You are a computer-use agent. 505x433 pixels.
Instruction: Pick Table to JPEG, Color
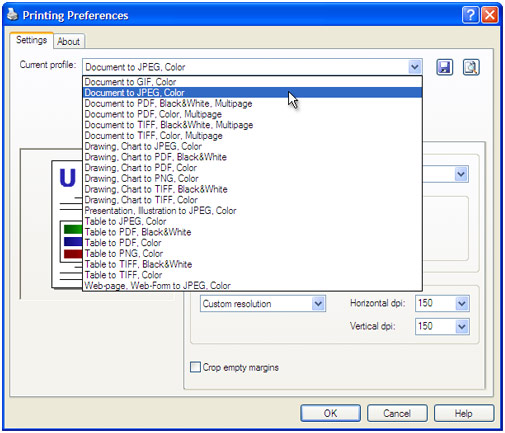pyautogui.click(x=252, y=221)
